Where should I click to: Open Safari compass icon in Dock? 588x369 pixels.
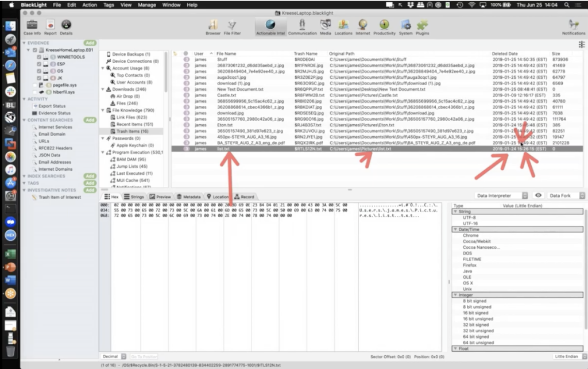10,65
